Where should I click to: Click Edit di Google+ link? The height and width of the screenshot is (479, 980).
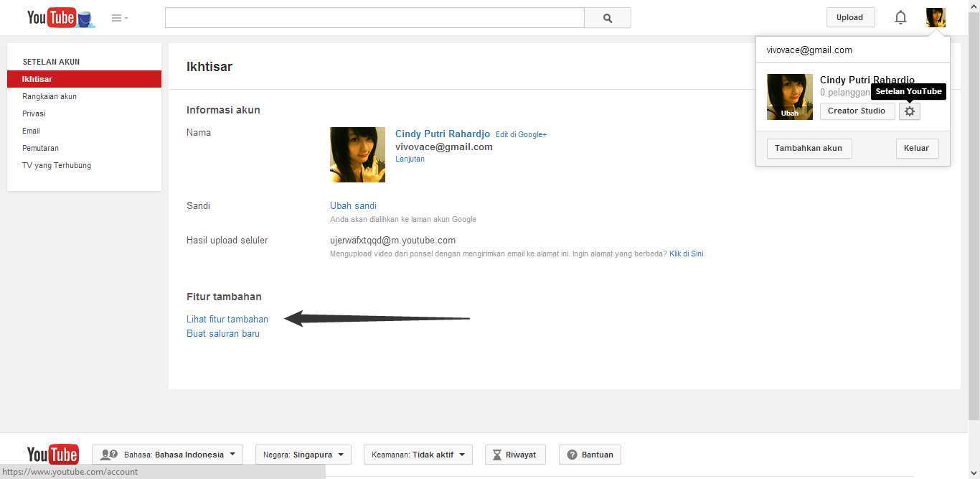pyautogui.click(x=521, y=134)
